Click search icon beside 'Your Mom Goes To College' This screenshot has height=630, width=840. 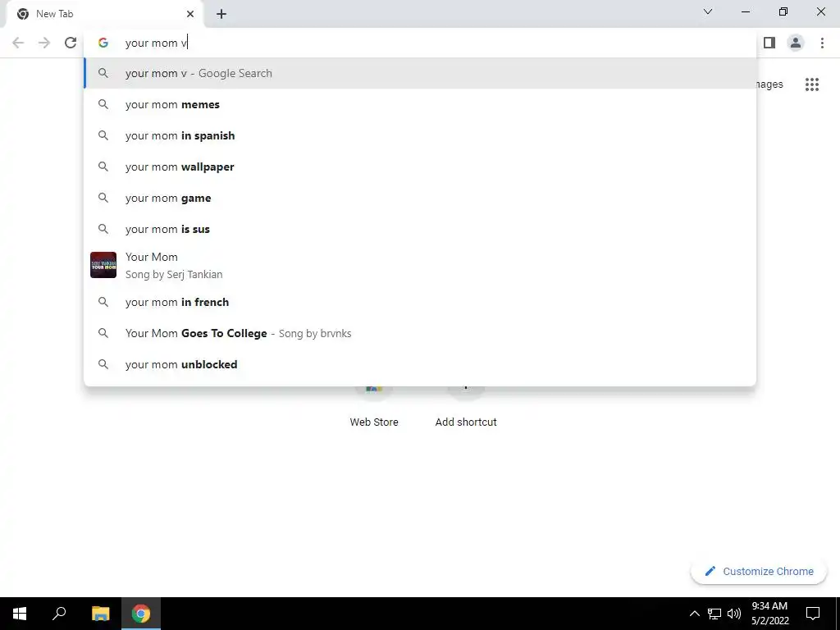coord(103,333)
